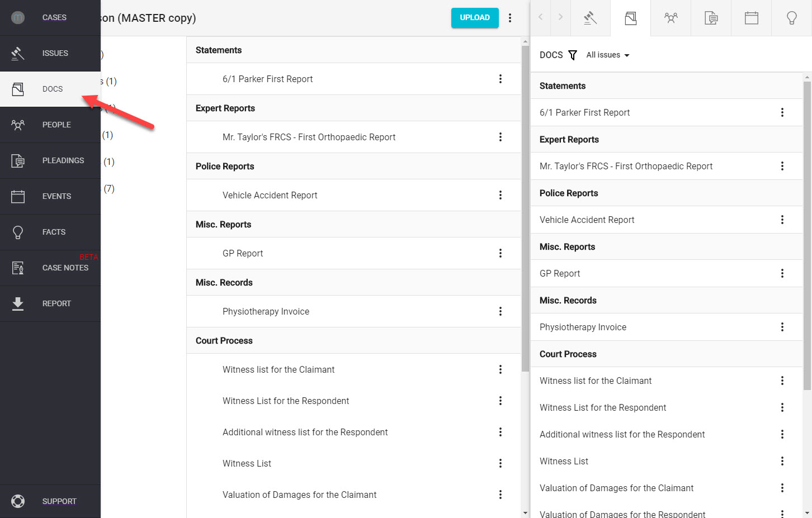This screenshot has width=812, height=518.
Task: Open the Events calendar icon in right panel
Action: click(x=751, y=18)
